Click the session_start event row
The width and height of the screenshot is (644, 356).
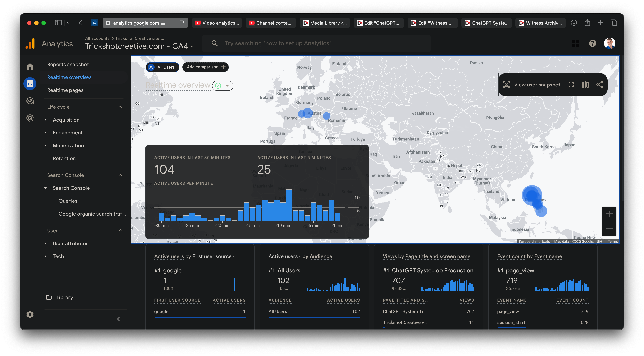[x=543, y=322]
